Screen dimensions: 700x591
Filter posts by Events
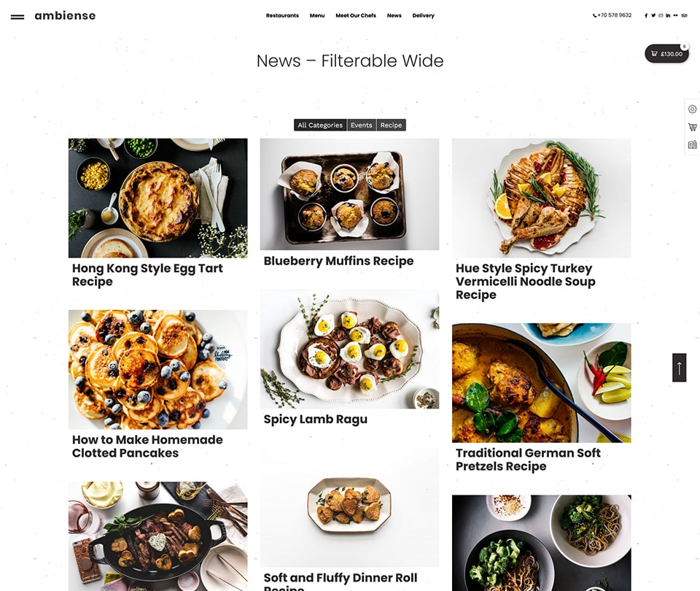tap(361, 125)
